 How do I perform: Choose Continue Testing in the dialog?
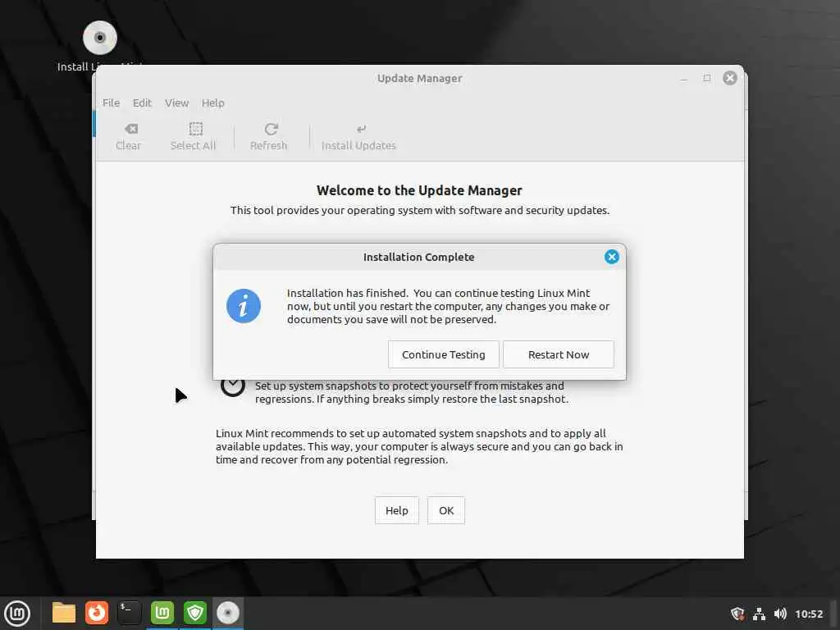443,354
